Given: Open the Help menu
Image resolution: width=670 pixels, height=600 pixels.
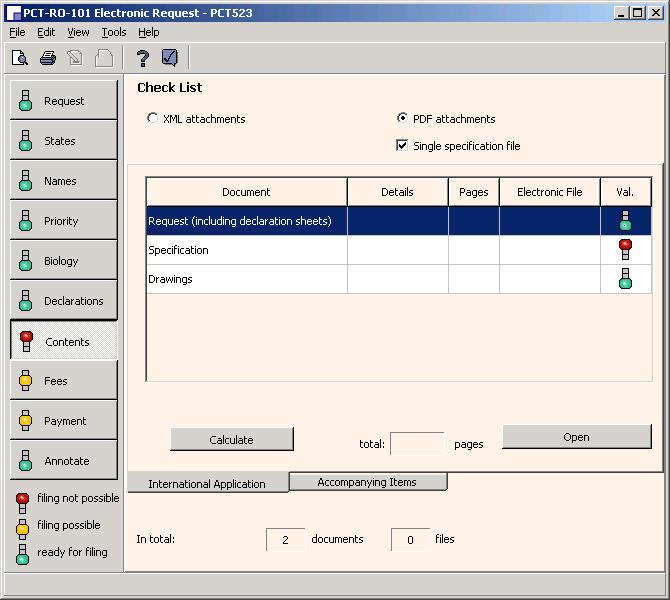Looking at the screenshot, I should click(148, 32).
